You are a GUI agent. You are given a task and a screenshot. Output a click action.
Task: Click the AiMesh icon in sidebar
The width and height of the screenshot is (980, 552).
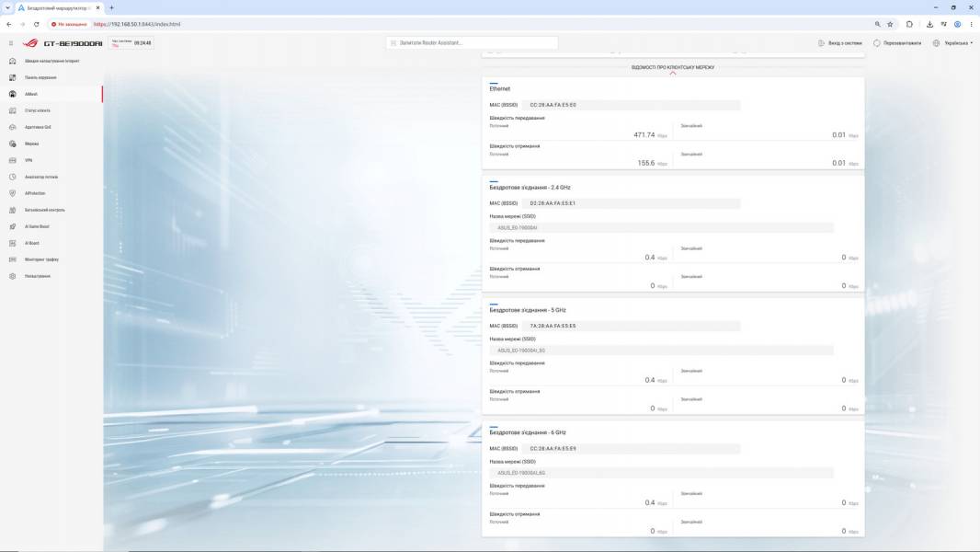pyautogui.click(x=13, y=94)
